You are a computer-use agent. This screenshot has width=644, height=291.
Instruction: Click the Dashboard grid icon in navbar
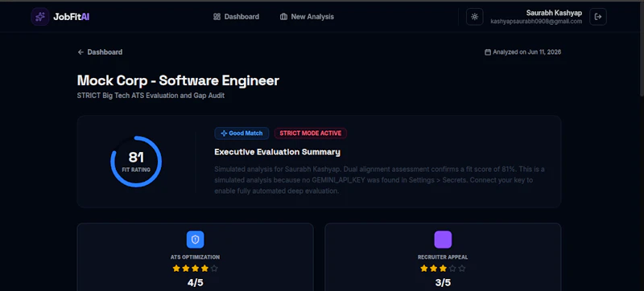[x=217, y=17]
